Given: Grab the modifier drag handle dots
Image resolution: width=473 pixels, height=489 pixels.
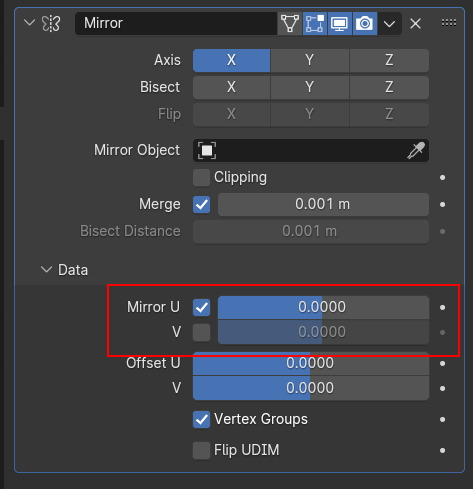Looking at the screenshot, I should [x=449, y=23].
